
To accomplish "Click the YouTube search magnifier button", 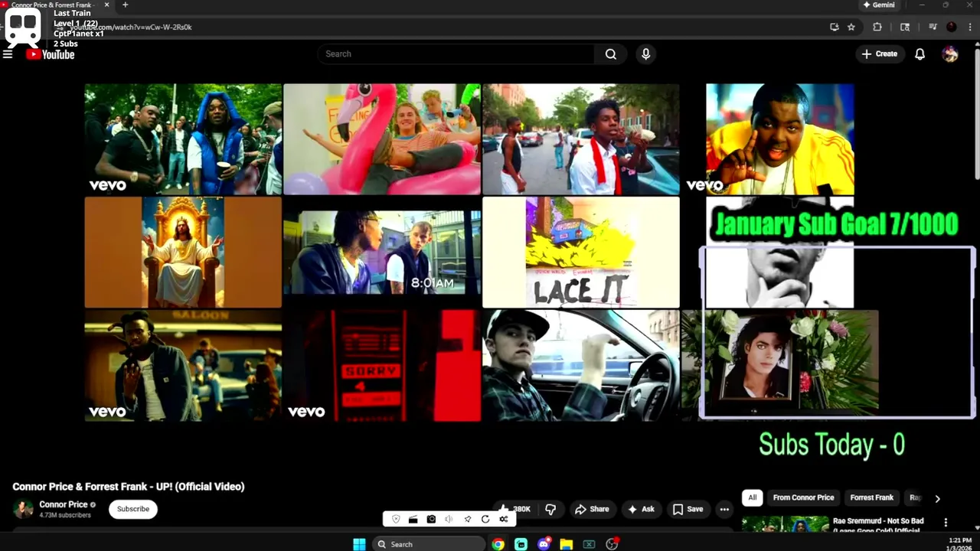I will pyautogui.click(x=610, y=54).
